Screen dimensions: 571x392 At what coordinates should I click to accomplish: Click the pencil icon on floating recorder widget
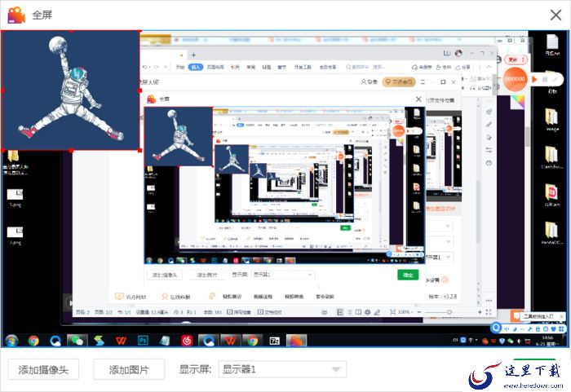(556, 79)
